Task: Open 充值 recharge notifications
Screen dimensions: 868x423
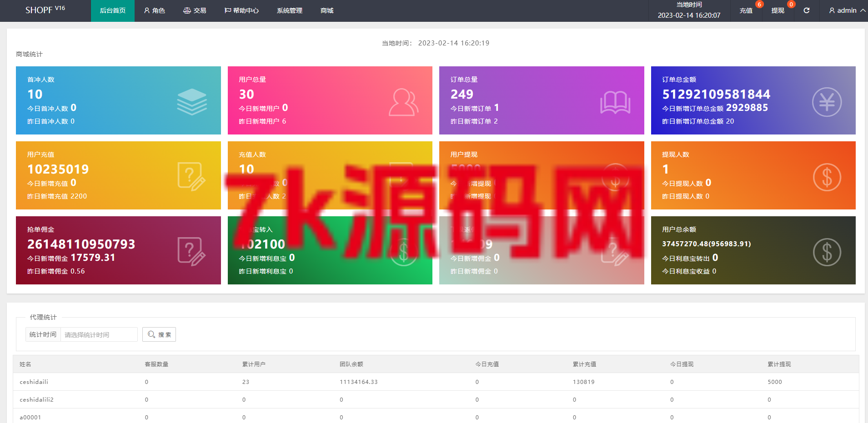Action: [746, 10]
